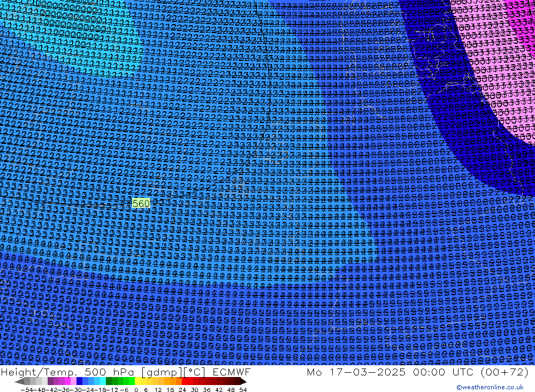Click the 'Height/Temp.' title text
535x392 pixels.
[40, 372]
